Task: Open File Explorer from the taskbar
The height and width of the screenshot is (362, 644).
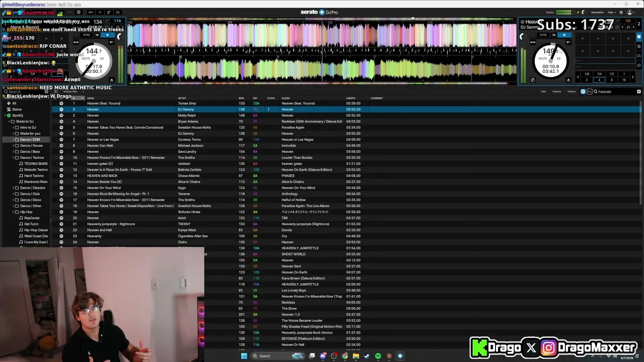Action: tap(356, 356)
